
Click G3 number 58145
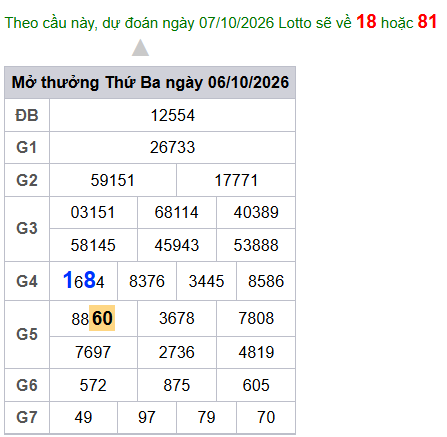point(93,245)
